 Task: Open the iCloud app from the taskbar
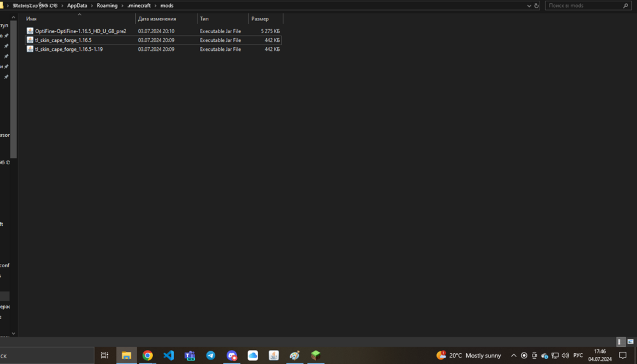[x=253, y=356]
